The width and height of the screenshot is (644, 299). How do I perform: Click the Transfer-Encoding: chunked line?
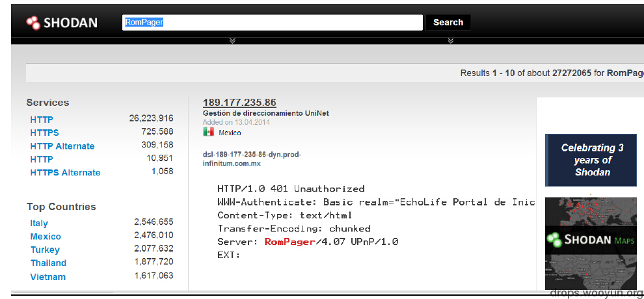294,228
